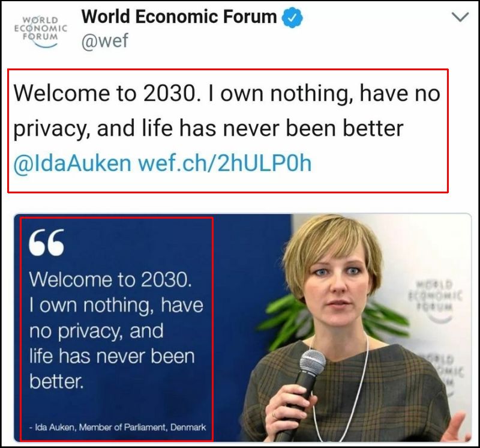
Task: Click "I own nothing, have" in image quote
Action: coord(116,305)
